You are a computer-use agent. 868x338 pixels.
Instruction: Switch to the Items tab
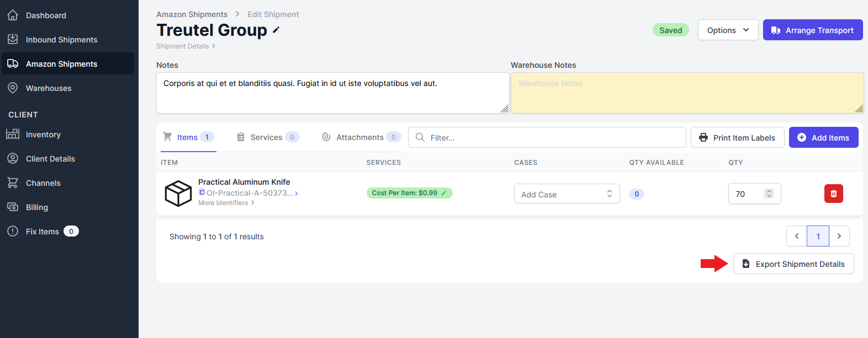188,137
